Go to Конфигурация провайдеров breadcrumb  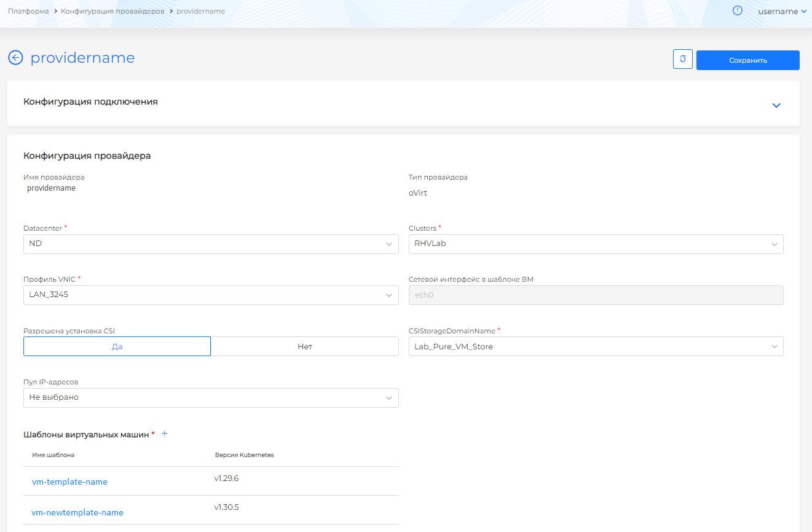tap(112, 11)
